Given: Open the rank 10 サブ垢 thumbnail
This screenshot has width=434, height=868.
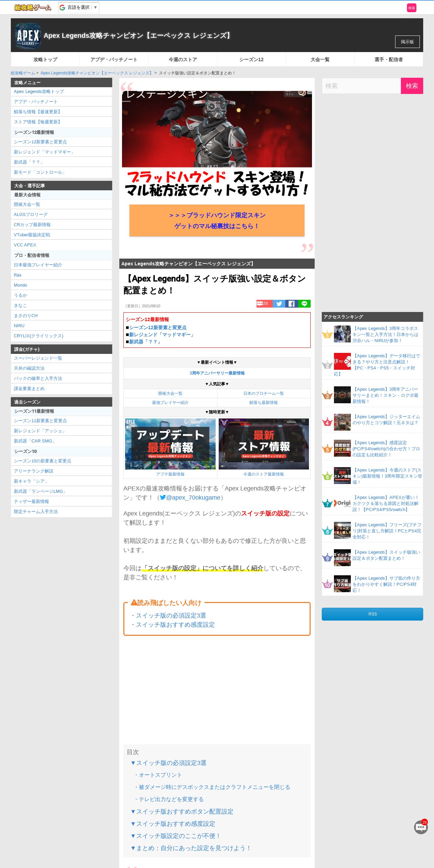Looking at the screenshot, I should (x=342, y=584).
